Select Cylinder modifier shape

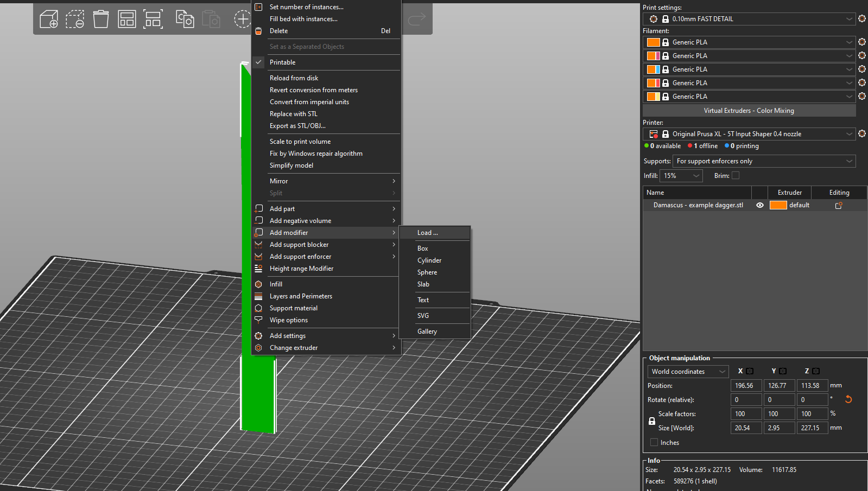(x=435, y=260)
